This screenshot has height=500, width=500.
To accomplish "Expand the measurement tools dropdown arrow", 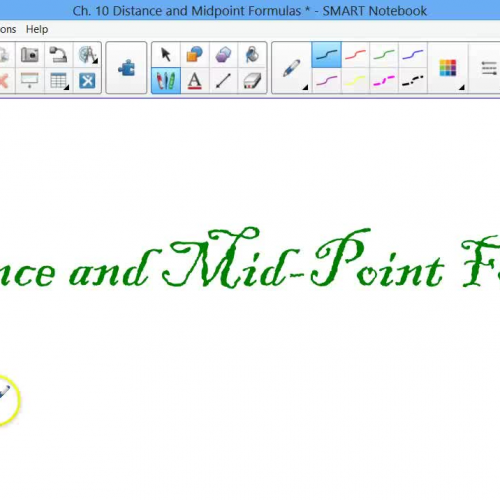I will 96,61.
